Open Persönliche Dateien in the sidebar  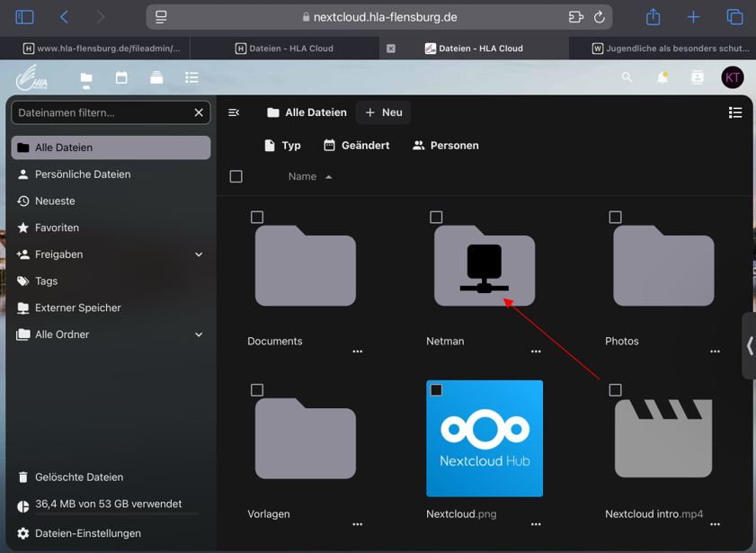coord(111,174)
